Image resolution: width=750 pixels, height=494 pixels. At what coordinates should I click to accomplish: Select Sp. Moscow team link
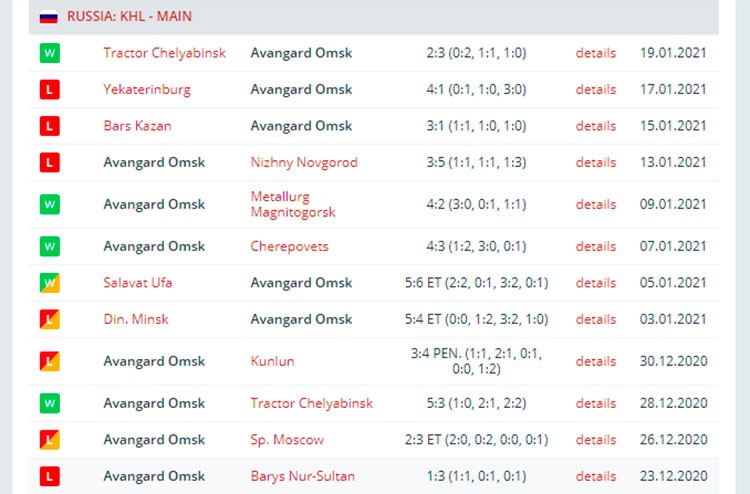[287, 440]
